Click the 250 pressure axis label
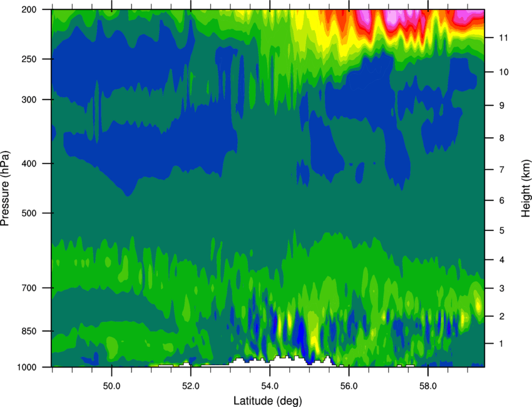Screen dimensions: 532x407 (x=29, y=59)
